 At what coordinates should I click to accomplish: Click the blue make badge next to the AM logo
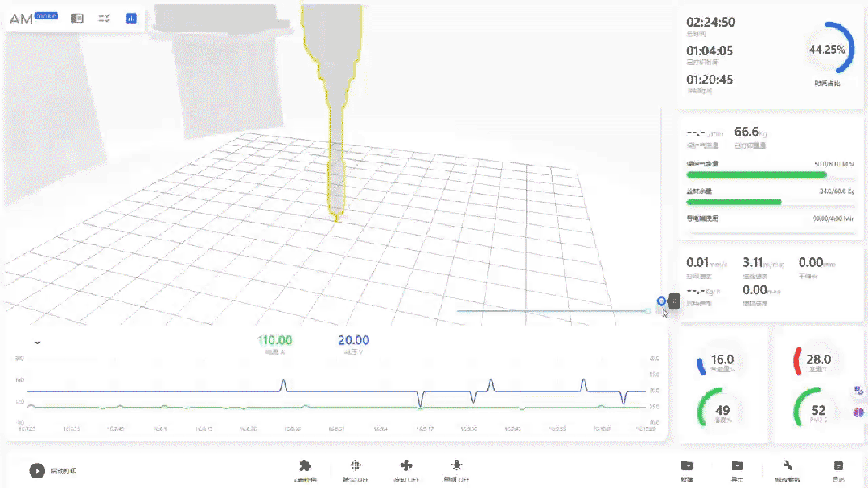point(46,14)
